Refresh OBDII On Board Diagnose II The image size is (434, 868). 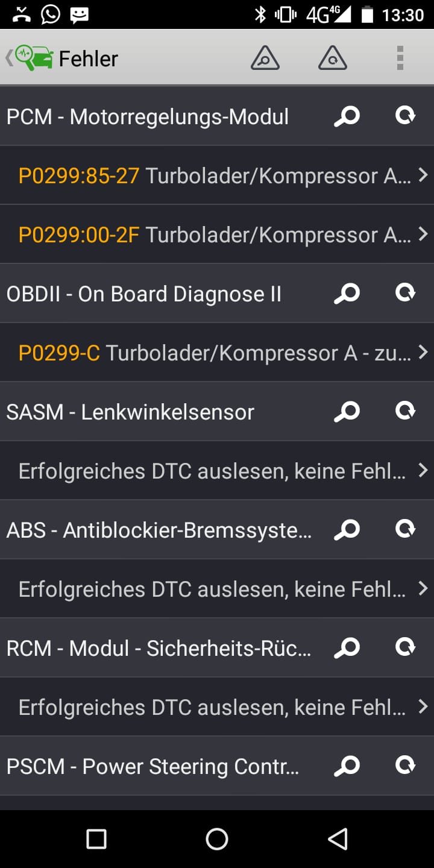click(405, 294)
